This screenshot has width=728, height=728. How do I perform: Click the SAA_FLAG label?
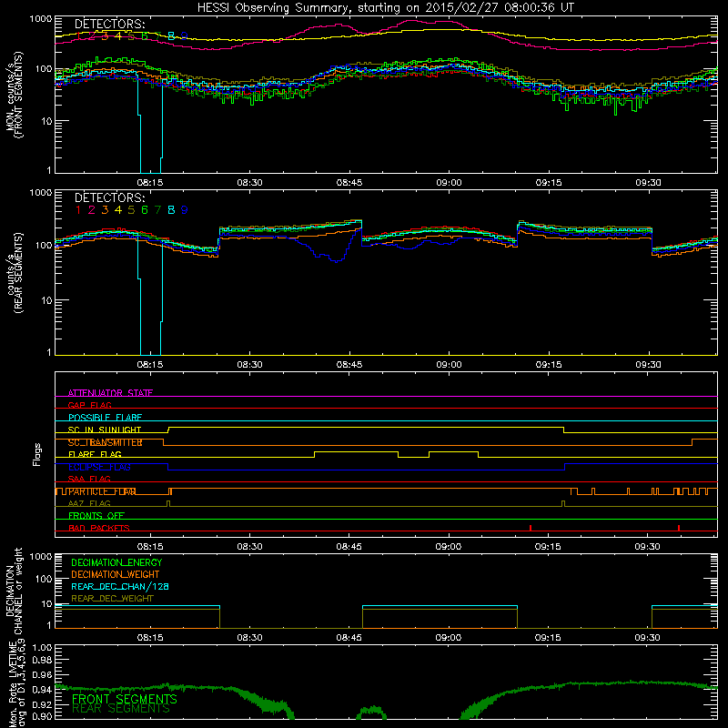(x=89, y=479)
